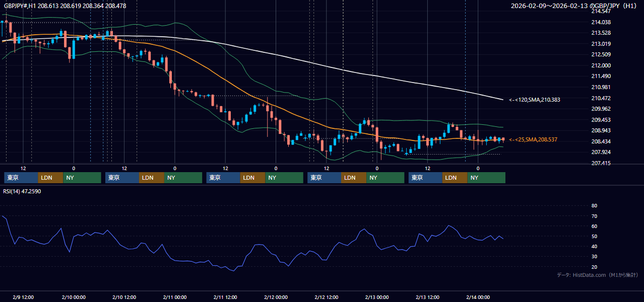Select the rightmost LDN session box
The height and width of the screenshot is (302, 644).
455,178
